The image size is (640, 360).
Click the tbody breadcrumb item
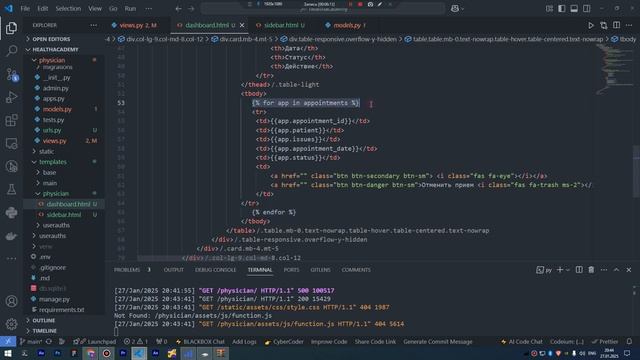(x=624, y=39)
